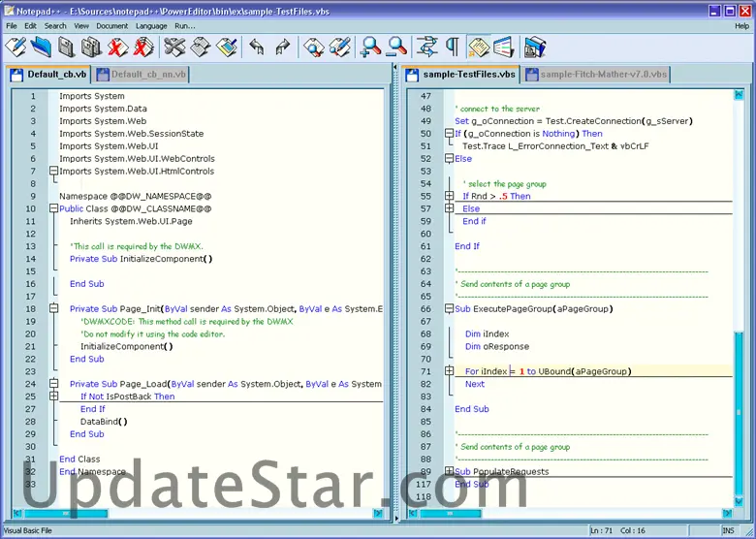Open the Help menu

point(741,26)
